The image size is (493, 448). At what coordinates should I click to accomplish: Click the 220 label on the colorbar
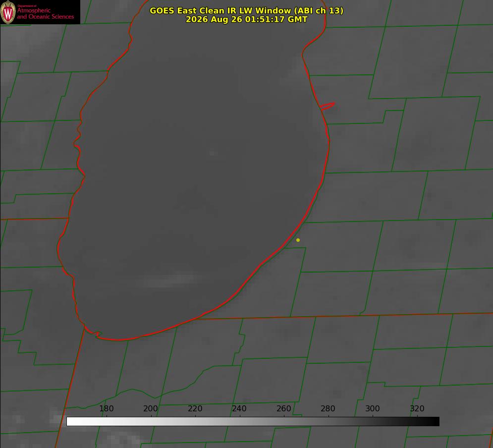click(195, 408)
